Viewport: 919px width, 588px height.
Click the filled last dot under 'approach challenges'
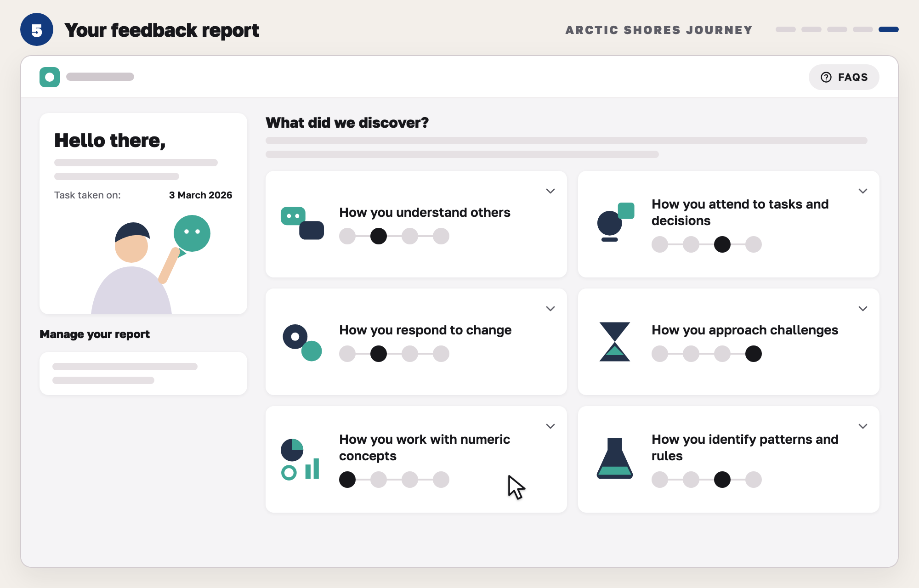pyautogui.click(x=754, y=354)
